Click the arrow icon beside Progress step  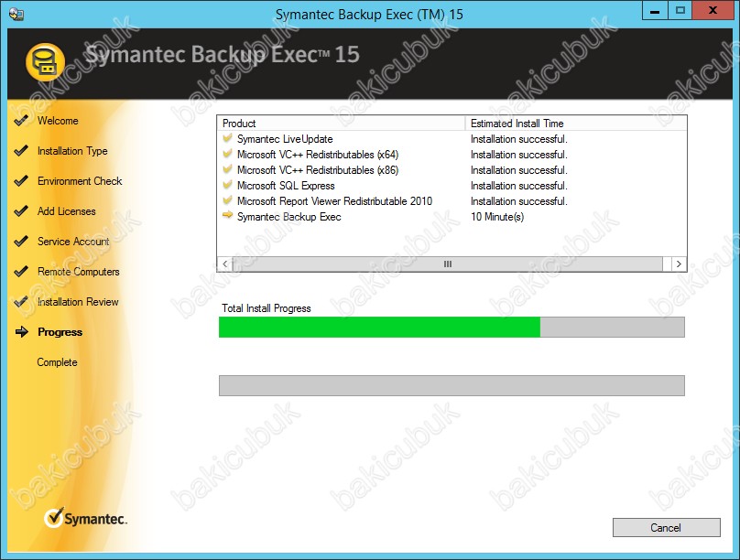[x=22, y=332]
